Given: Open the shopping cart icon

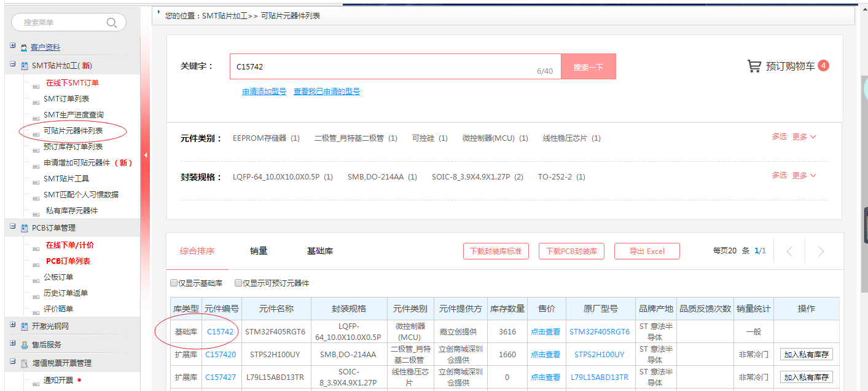Looking at the screenshot, I should pos(754,66).
